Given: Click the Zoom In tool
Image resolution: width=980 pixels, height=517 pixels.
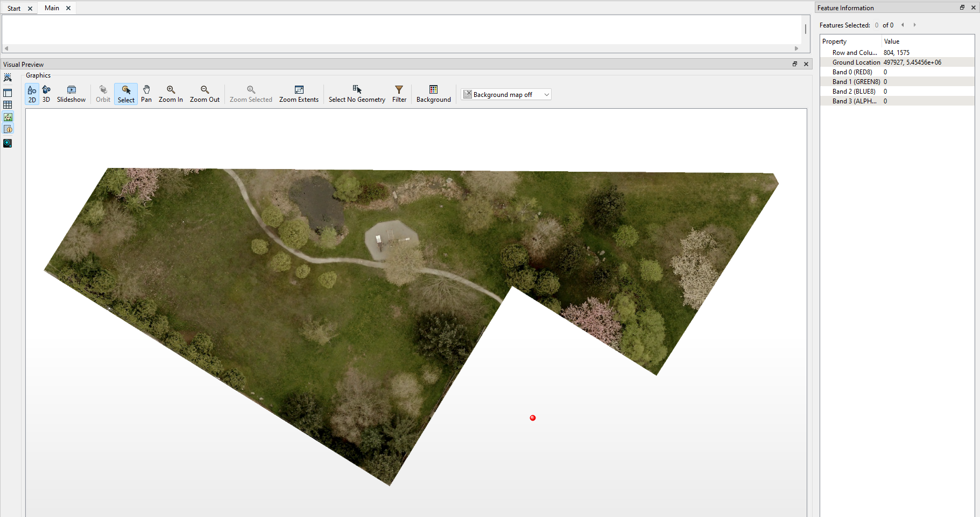Looking at the screenshot, I should click(x=170, y=94).
